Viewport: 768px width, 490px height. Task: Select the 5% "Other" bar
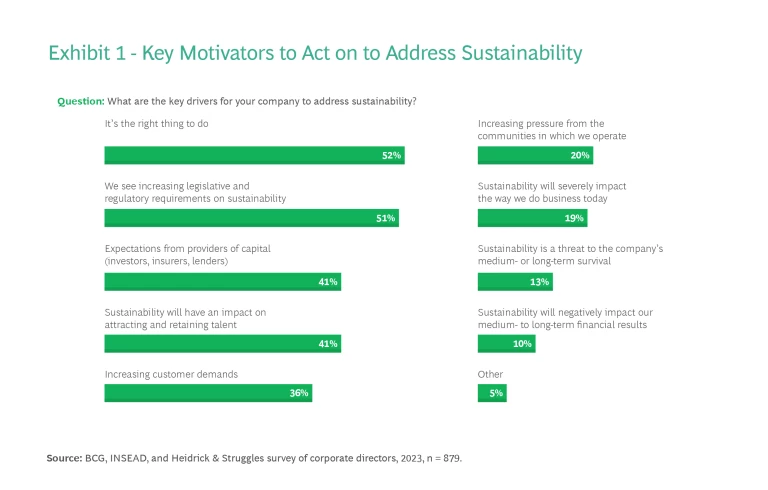point(492,393)
